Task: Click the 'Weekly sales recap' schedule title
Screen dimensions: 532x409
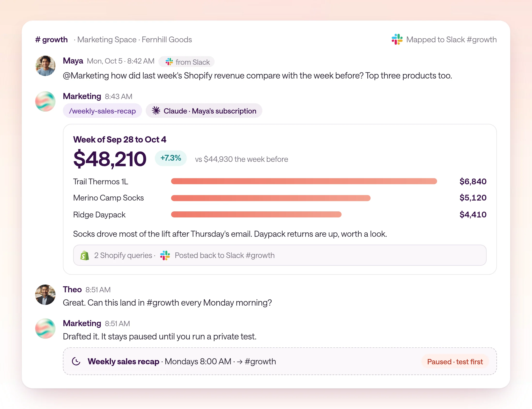Action: coord(123,361)
